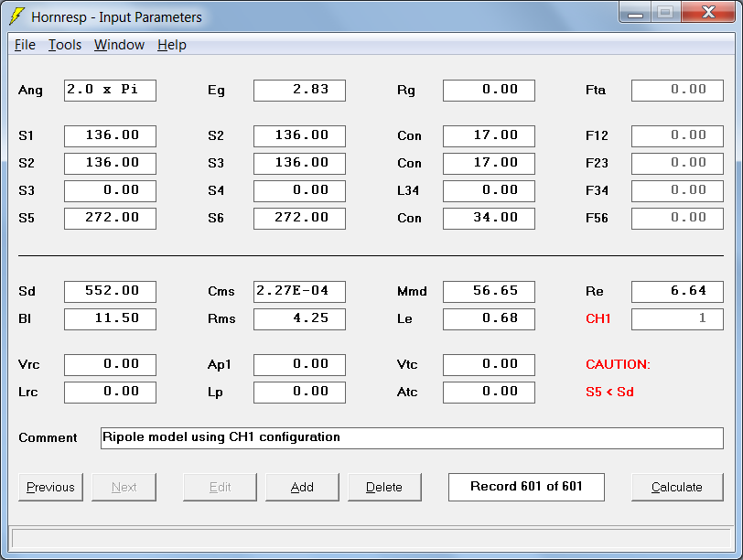Image resolution: width=743 pixels, height=560 pixels.
Task: Click the Vtc input field
Action: point(489,365)
